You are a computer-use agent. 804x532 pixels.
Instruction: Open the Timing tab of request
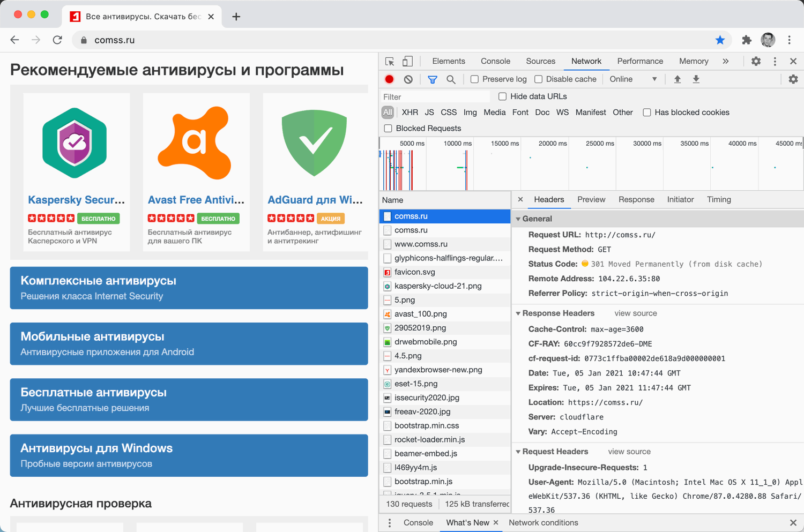coord(719,199)
